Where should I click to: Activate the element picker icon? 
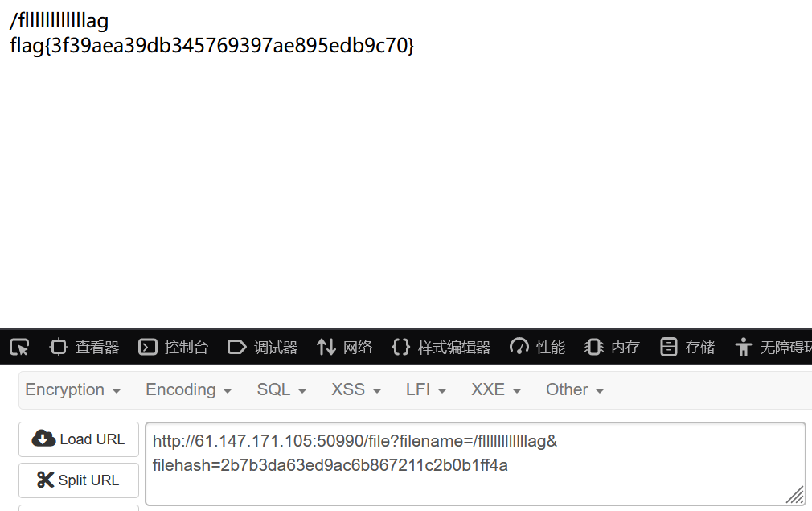19,347
